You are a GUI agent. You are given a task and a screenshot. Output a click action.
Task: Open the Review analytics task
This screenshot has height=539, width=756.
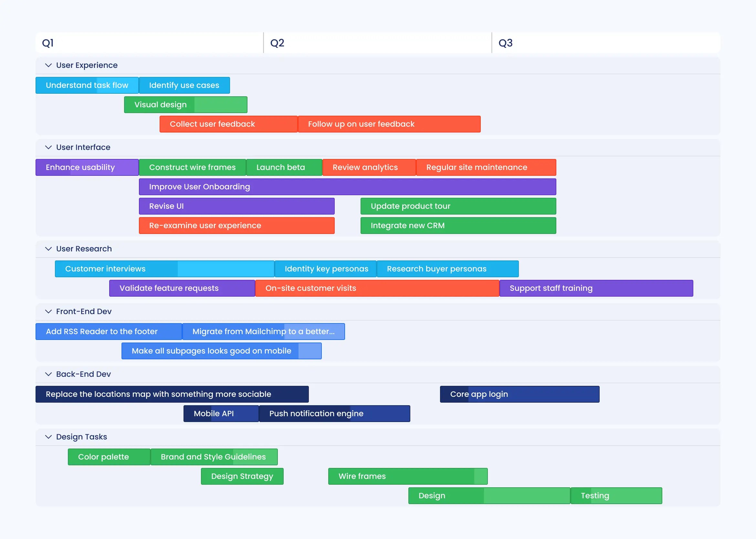(369, 167)
